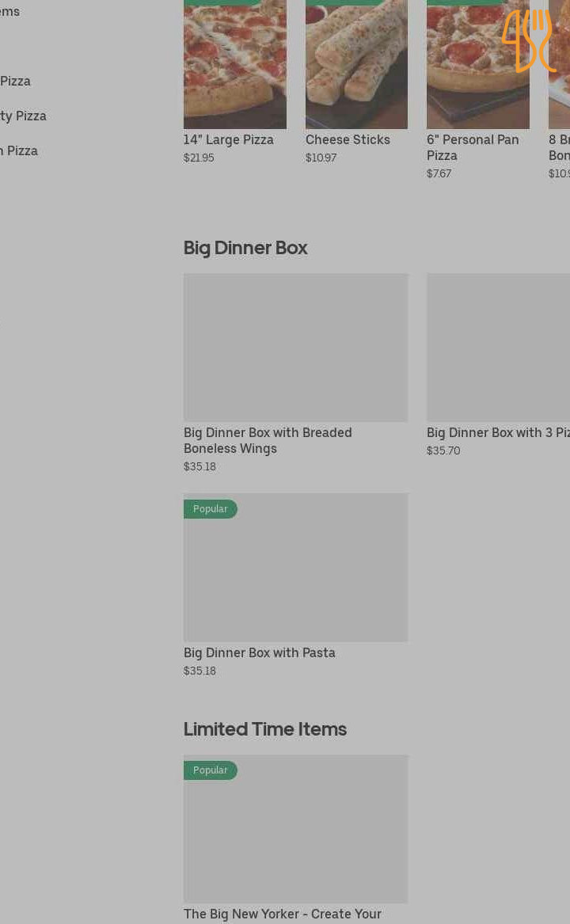The height and width of the screenshot is (924, 570).
Task: Select The Big New Yorker - Create Your title
Action: point(283,914)
